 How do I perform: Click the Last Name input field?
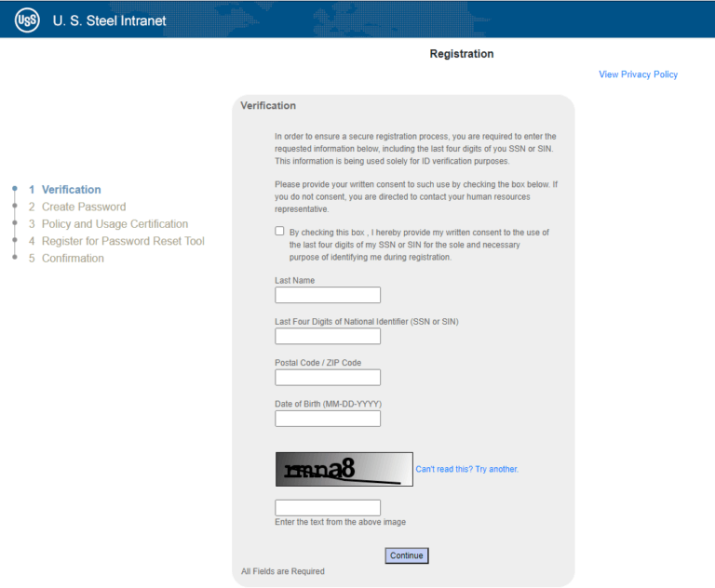coord(328,295)
